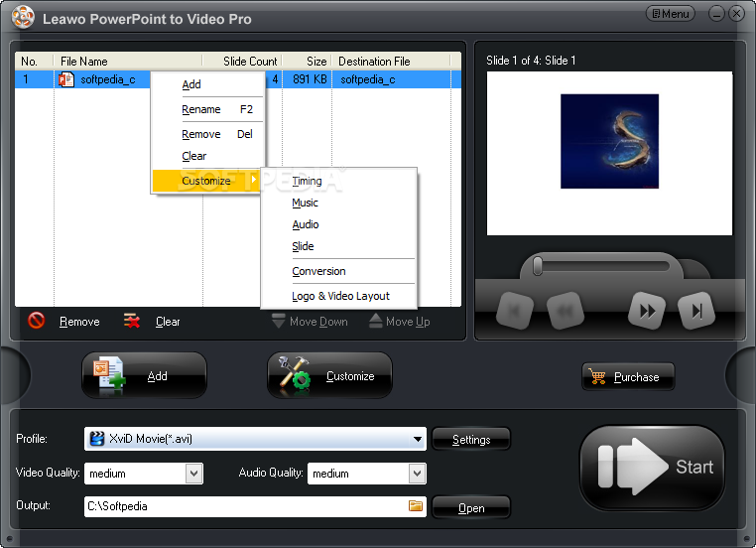Viewport: 756px width, 548px height.
Task: Choose Add from the context menu
Action: 208,84
